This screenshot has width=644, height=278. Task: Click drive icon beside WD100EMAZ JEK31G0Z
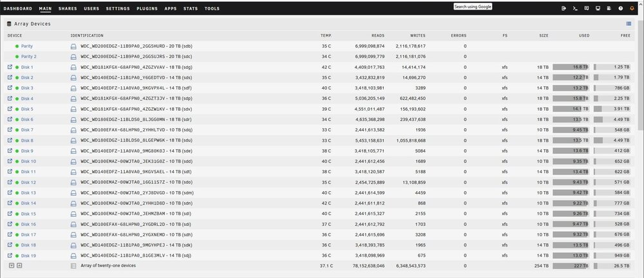click(x=73, y=162)
